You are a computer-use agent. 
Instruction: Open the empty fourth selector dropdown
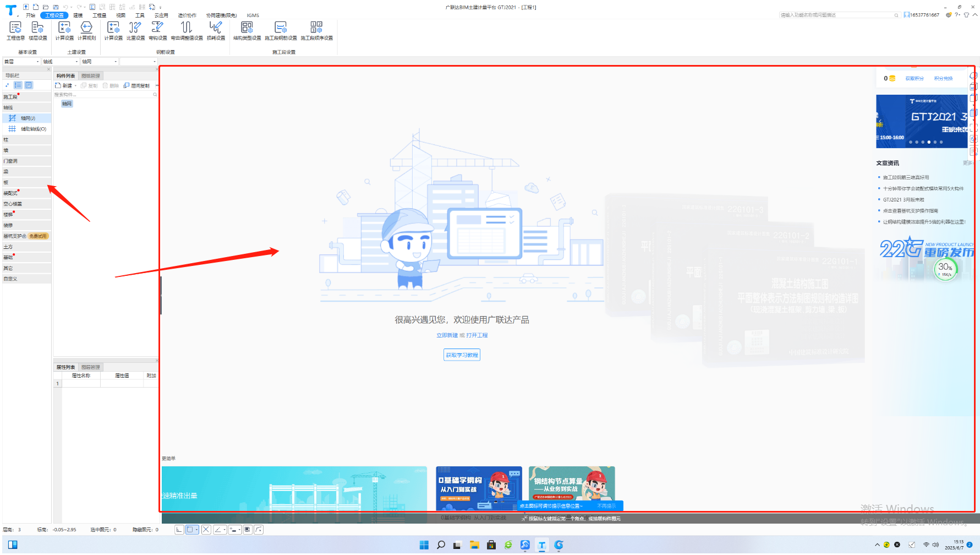click(x=139, y=62)
